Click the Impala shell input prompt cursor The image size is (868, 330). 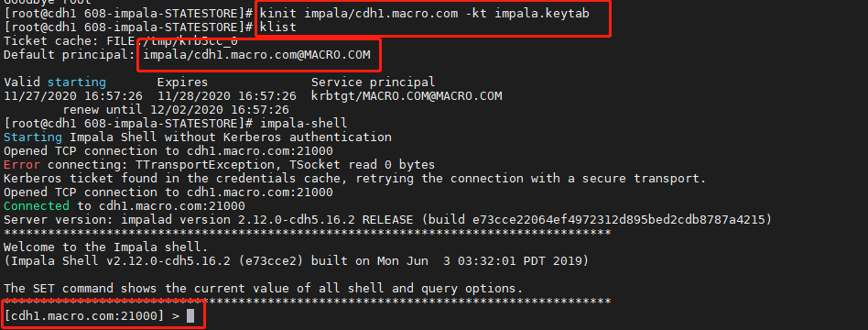coord(190,316)
